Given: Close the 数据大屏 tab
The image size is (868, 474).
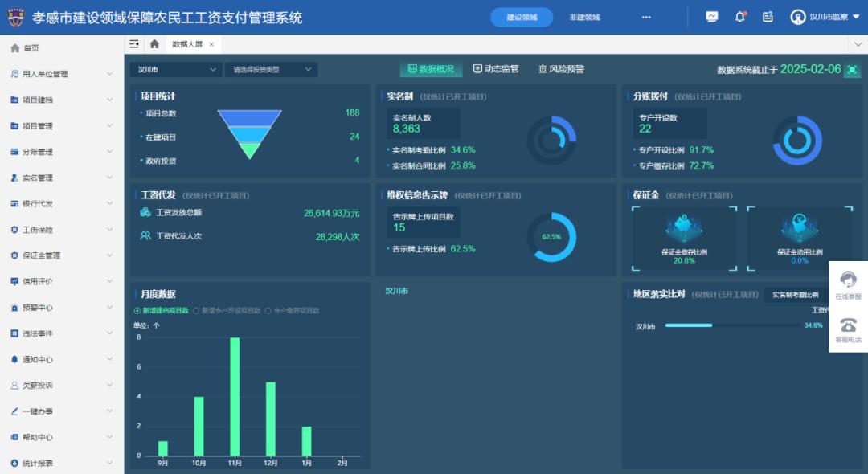Looking at the screenshot, I should (x=211, y=44).
